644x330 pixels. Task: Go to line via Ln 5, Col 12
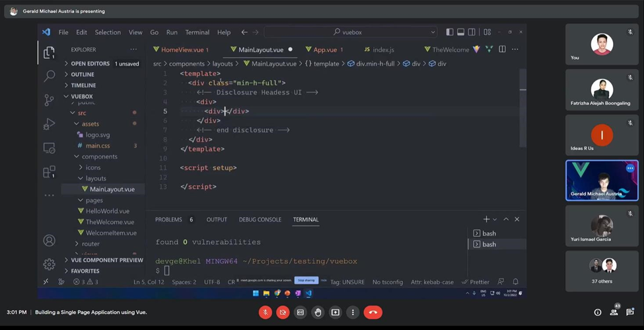(149, 282)
